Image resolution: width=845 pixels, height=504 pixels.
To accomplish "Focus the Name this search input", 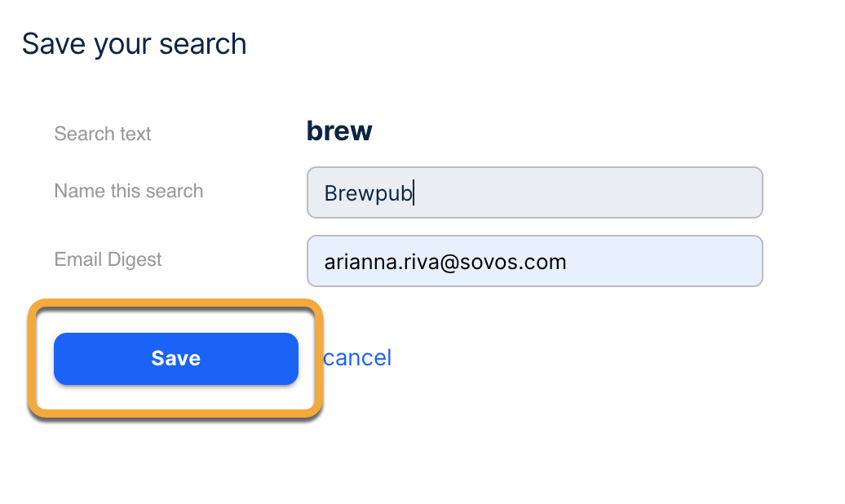I will [x=534, y=193].
